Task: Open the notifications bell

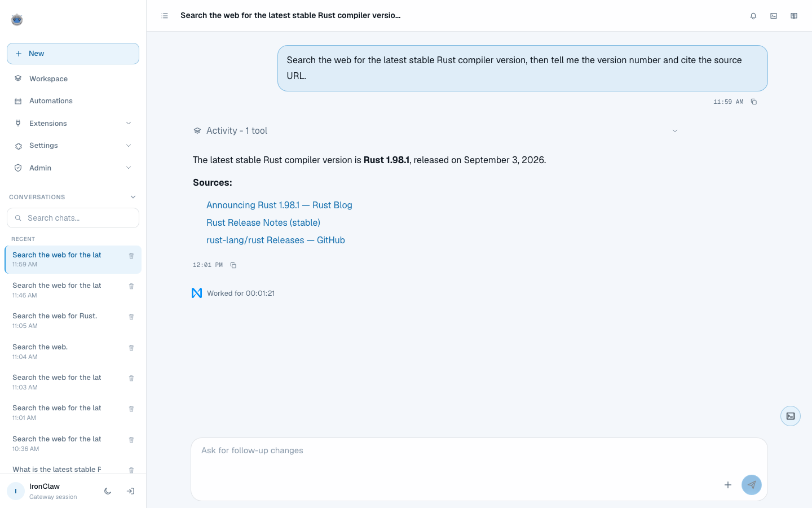Action: [x=753, y=16]
